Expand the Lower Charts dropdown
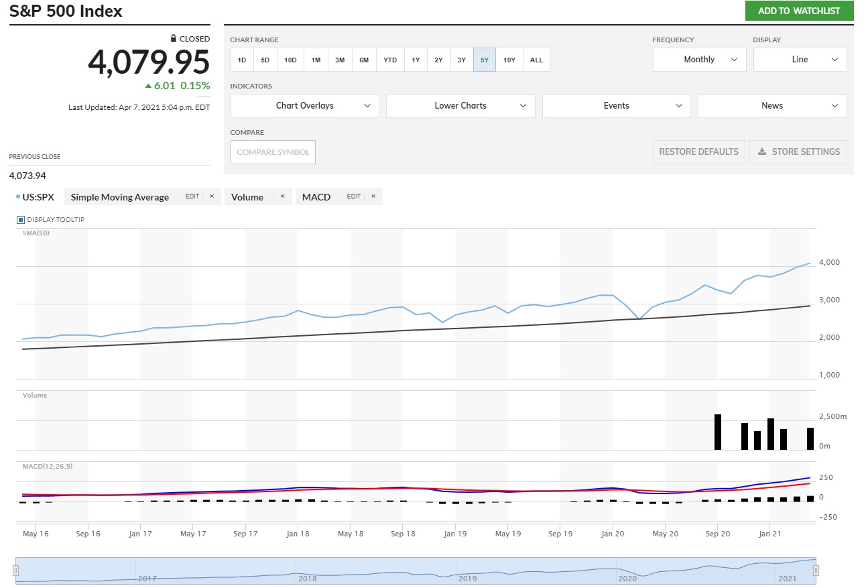Image resolution: width=868 pixels, height=588 pixels. (460, 106)
